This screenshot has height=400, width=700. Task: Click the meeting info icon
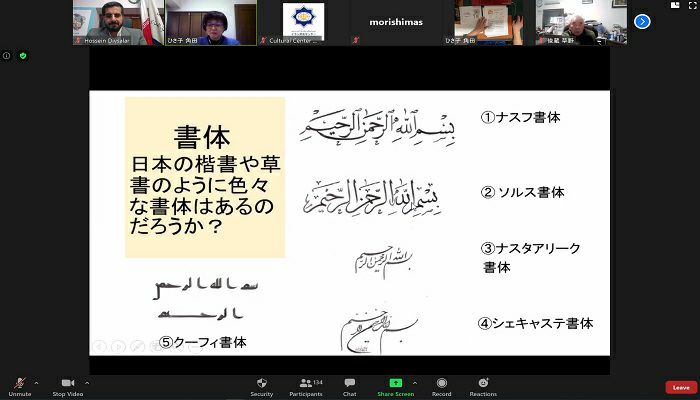8,56
